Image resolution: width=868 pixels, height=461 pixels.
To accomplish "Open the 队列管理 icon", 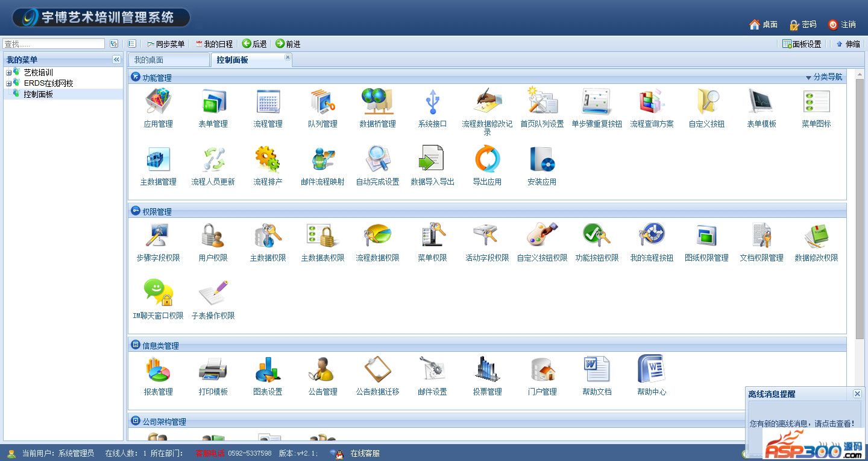I will [x=323, y=101].
